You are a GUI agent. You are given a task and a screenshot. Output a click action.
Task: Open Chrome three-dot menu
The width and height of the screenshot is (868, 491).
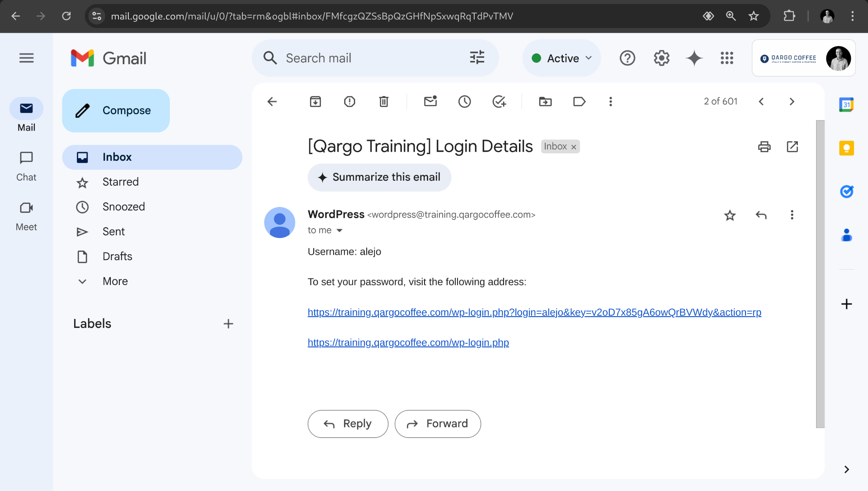tap(853, 16)
